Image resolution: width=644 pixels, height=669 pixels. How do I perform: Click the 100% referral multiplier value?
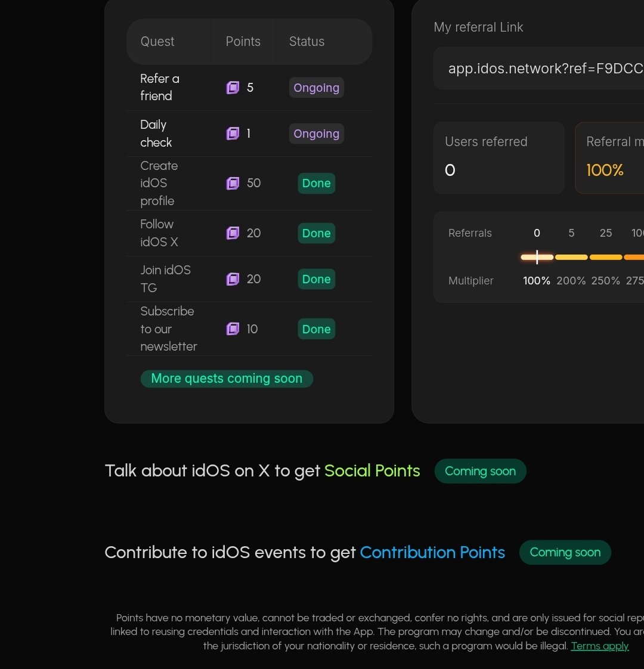point(605,171)
